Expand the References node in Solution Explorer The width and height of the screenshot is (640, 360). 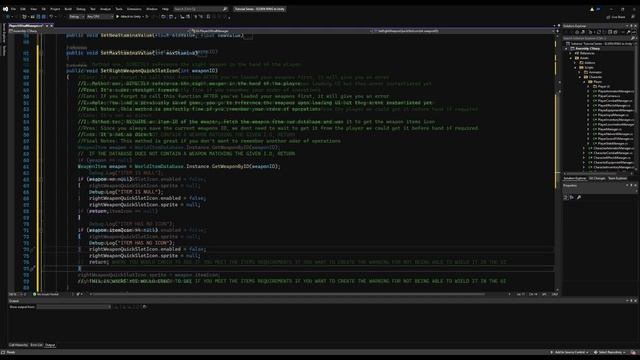pos(570,53)
